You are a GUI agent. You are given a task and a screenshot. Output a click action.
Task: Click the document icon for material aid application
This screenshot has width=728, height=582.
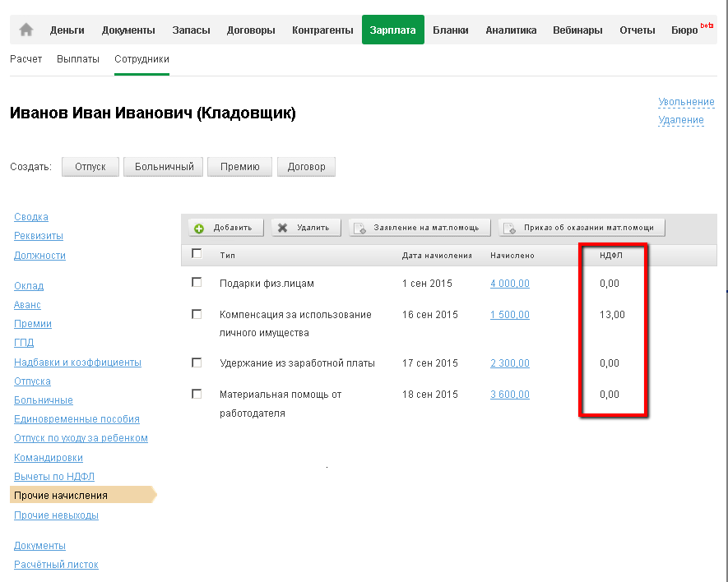tap(359, 229)
